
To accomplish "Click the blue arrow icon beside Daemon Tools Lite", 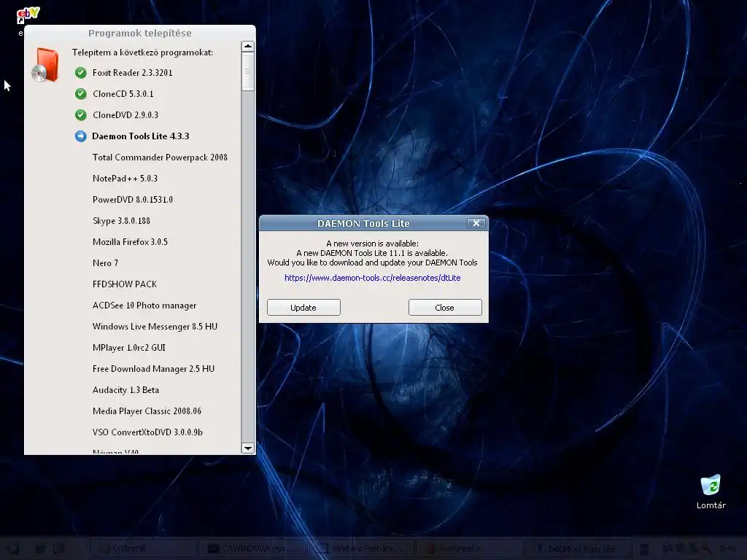I will click(x=81, y=136).
